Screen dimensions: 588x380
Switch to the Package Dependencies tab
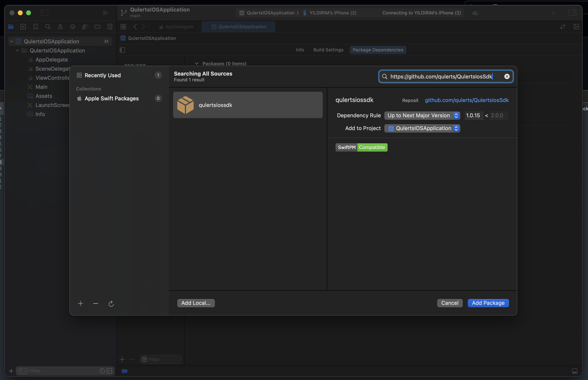[378, 50]
